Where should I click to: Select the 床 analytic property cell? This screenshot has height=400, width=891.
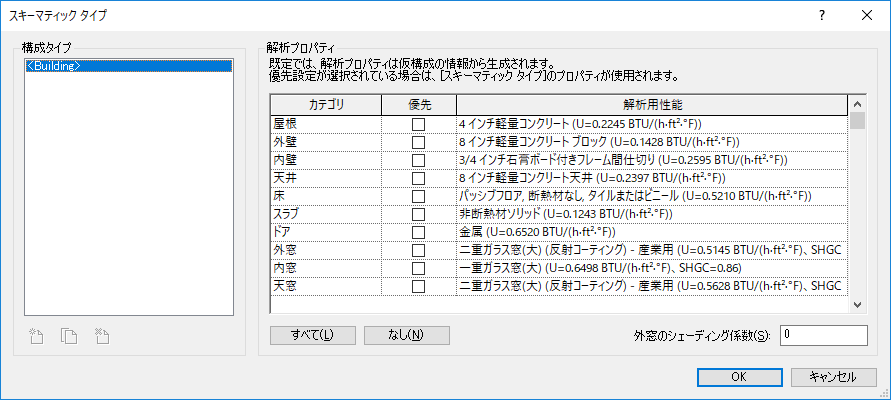650,196
